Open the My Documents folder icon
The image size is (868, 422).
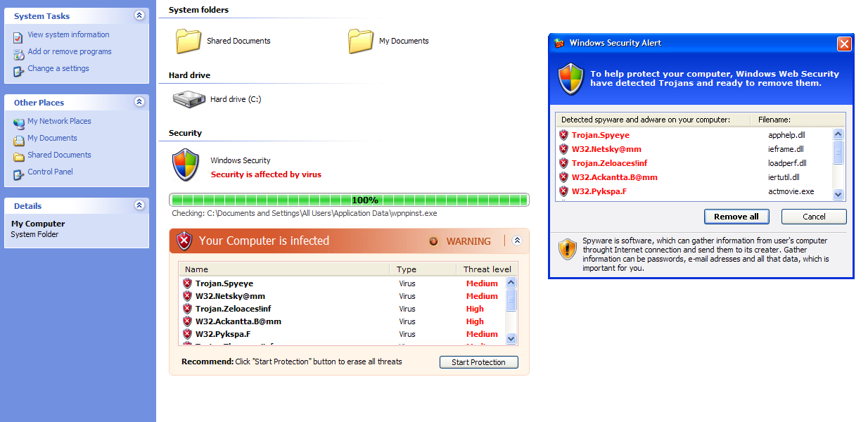361,40
